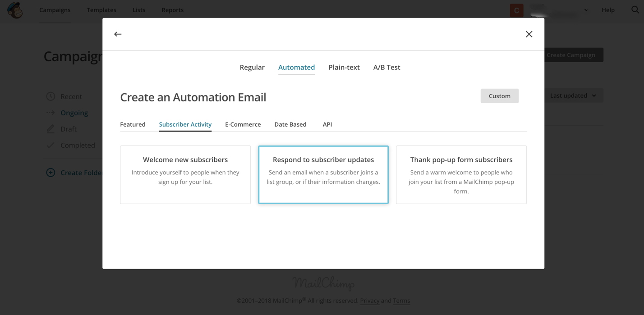
Task: Expand the account name dropdown arrow
Action: pyautogui.click(x=586, y=10)
